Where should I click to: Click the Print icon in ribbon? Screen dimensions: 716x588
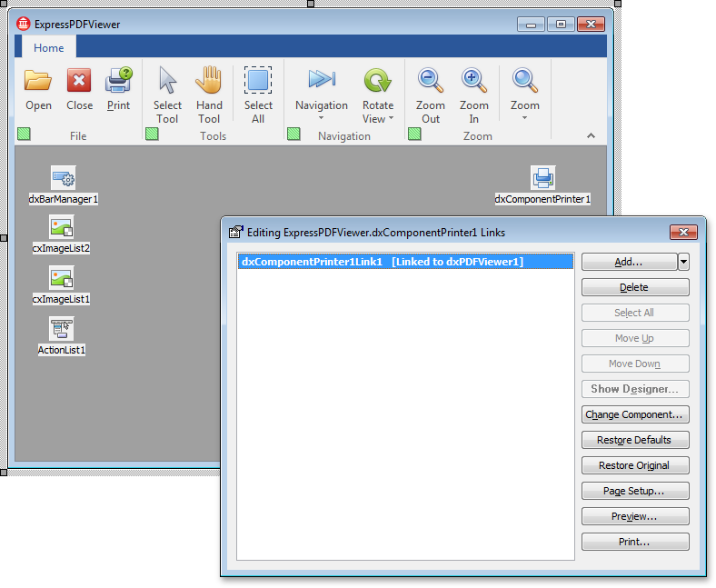point(118,82)
